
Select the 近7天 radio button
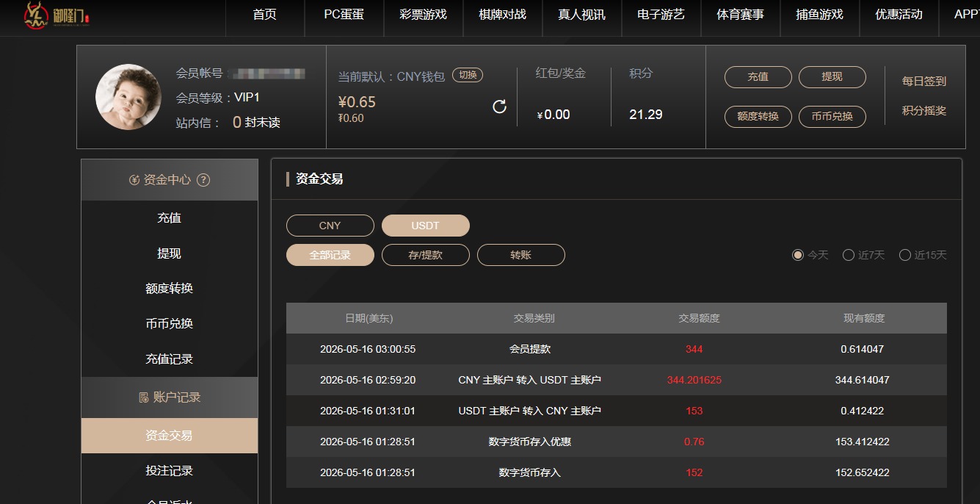pos(849,255)
